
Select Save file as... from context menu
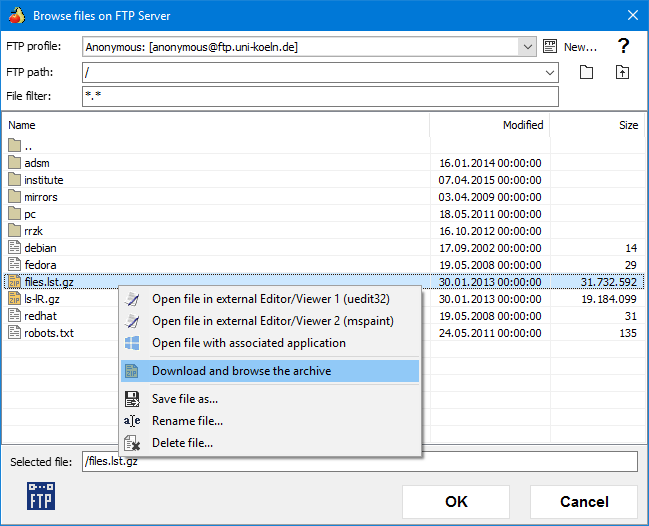click(185, 399)
